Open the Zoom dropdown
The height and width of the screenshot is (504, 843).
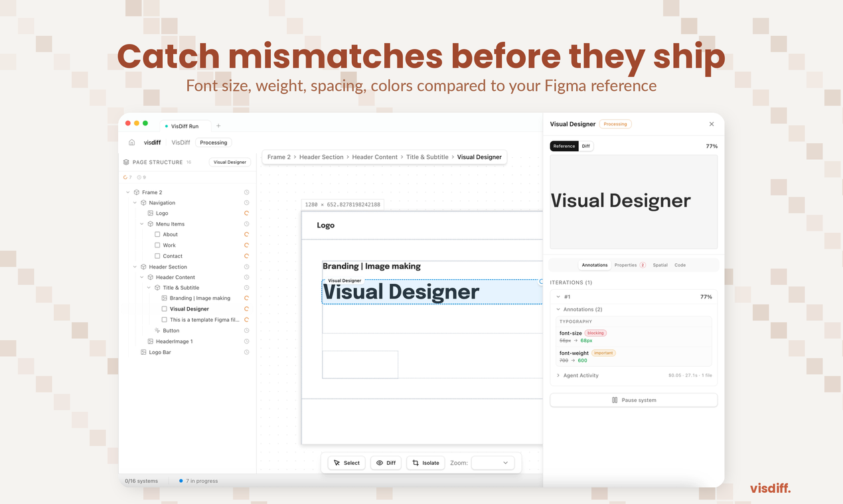click(493, 463)
